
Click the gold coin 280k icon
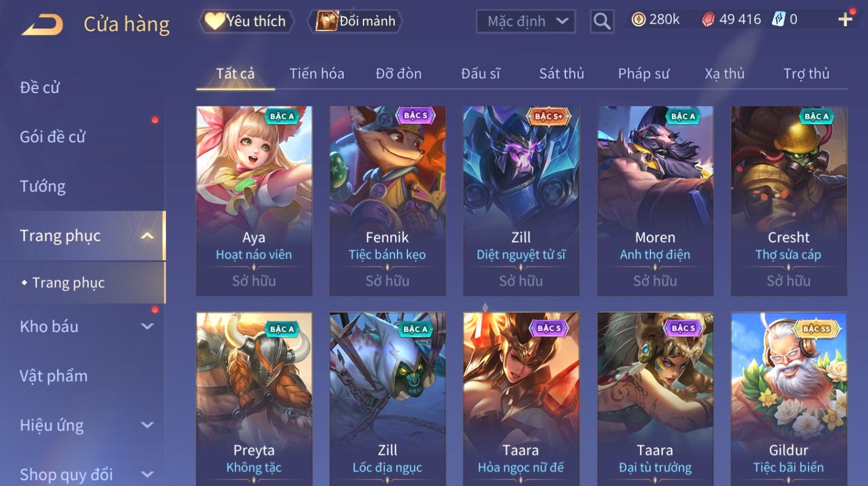coord(638,20)
